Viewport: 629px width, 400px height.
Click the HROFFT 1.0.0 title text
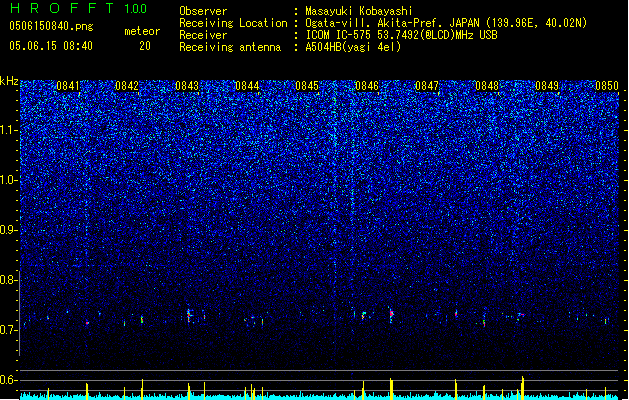pos(78,8)
